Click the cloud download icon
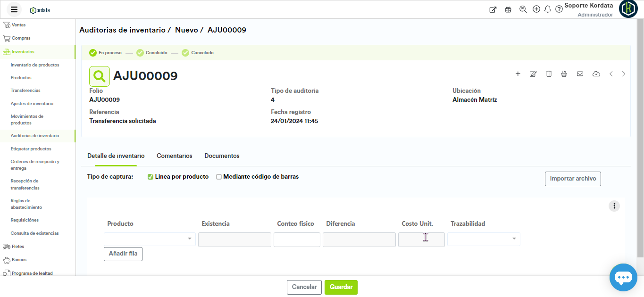This screenshot has height=297, width=644. 596,74
